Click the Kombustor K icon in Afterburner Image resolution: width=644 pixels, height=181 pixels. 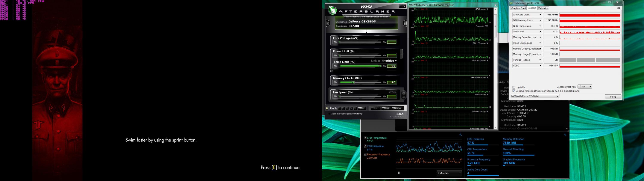(x=328, y=23)
